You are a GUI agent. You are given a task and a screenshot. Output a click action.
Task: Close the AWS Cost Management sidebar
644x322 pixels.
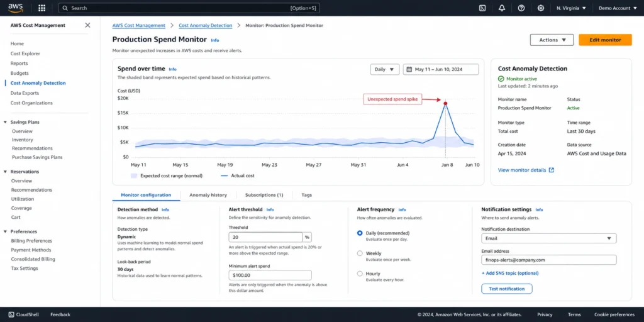pyautogui.click(x=87, y=25)
